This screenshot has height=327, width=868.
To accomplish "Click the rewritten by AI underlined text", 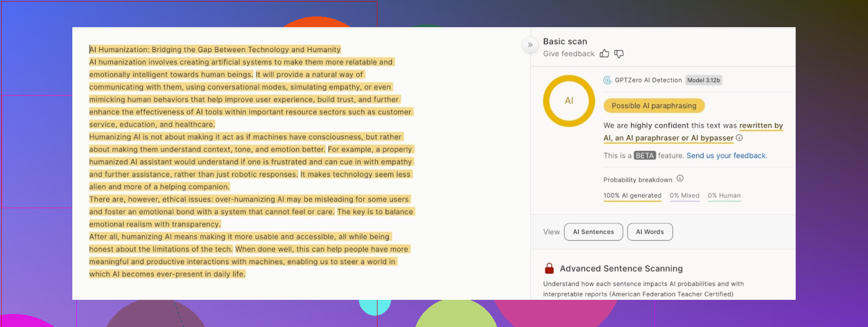I will click(x=761, y=126).
